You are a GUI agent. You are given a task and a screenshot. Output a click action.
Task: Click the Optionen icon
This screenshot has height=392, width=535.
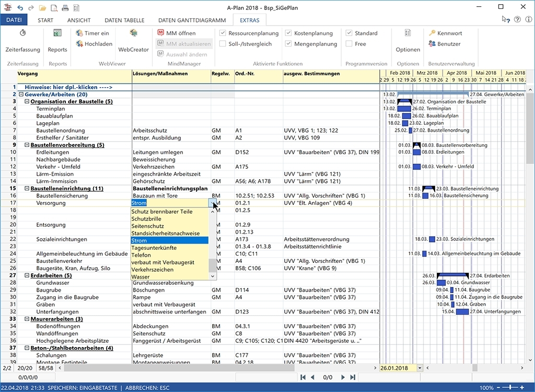[408, 33]
